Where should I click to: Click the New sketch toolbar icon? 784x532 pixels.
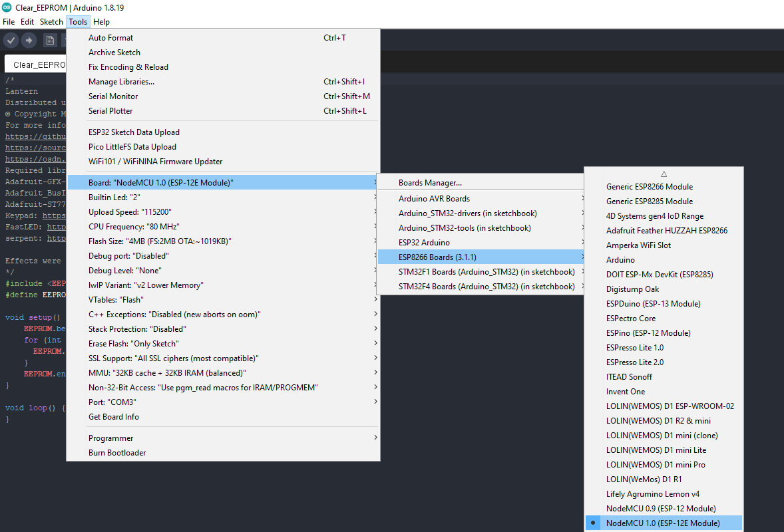50,41
